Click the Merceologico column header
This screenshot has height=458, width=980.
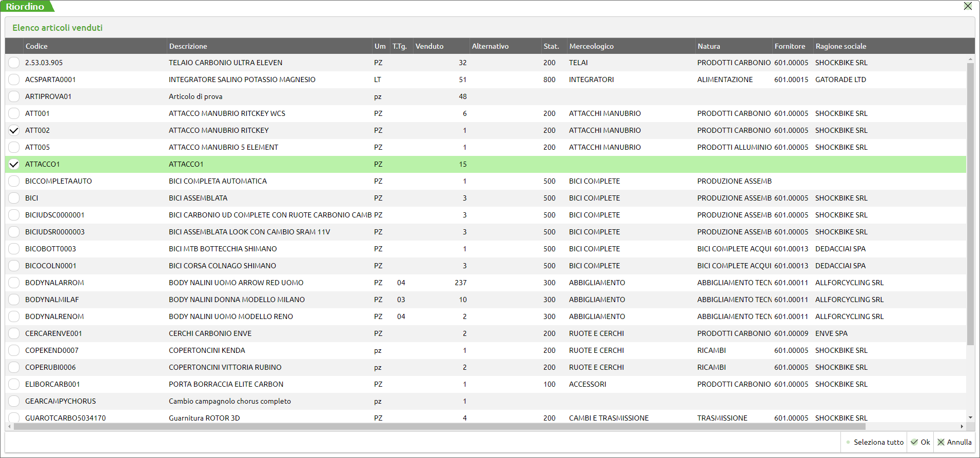pyautogui.click(x=591, y=46)
